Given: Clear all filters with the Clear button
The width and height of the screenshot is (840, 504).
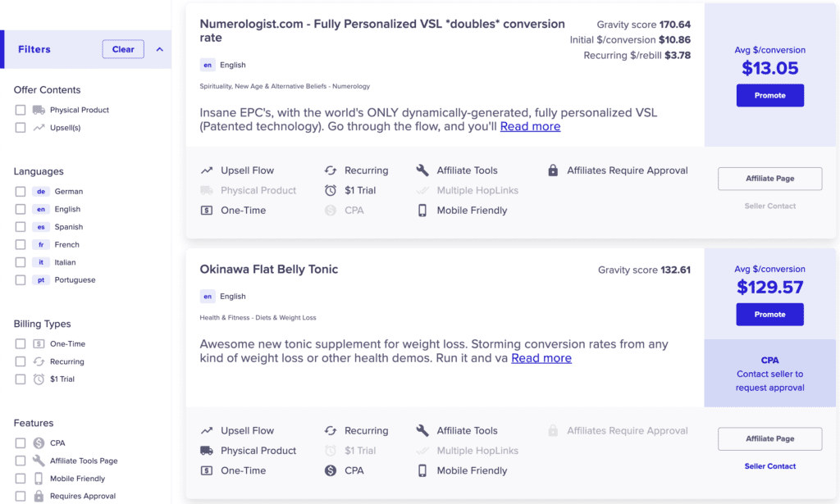Looking at the screenshot, I should coord(123,49).
